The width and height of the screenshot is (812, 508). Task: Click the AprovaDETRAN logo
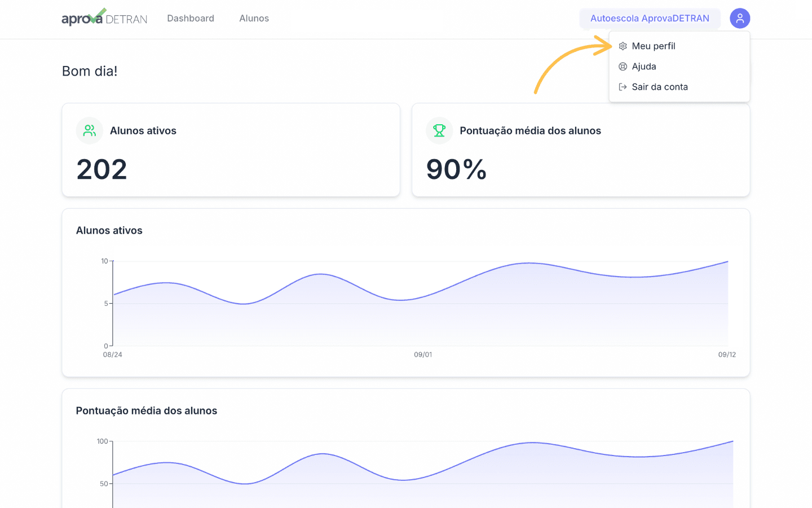(x=104, y=17)
